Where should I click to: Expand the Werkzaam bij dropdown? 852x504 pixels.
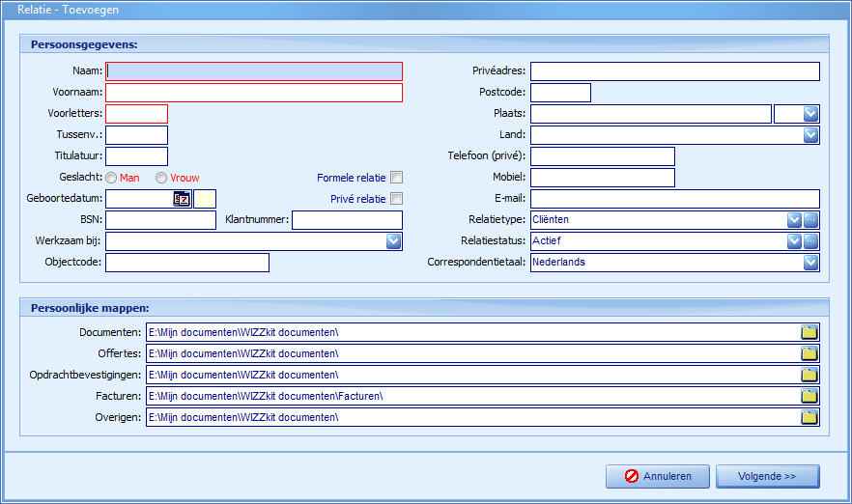(x=393, y=241)
